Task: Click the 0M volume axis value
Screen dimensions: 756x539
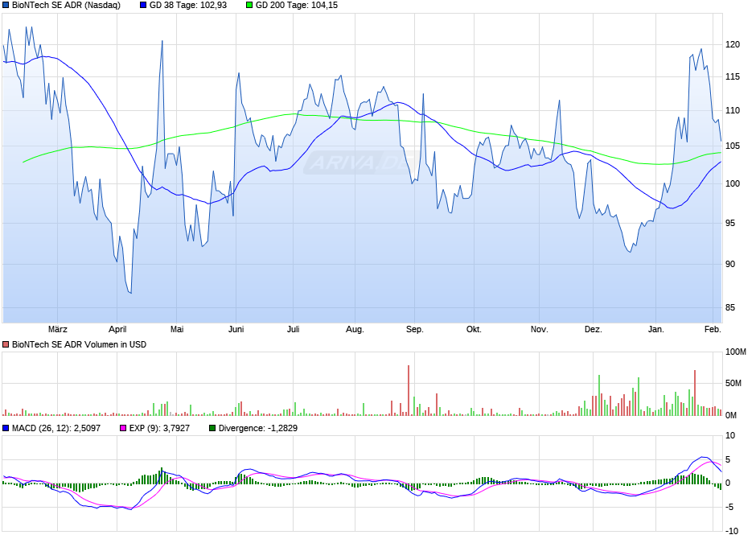Action: pos(731,416)
